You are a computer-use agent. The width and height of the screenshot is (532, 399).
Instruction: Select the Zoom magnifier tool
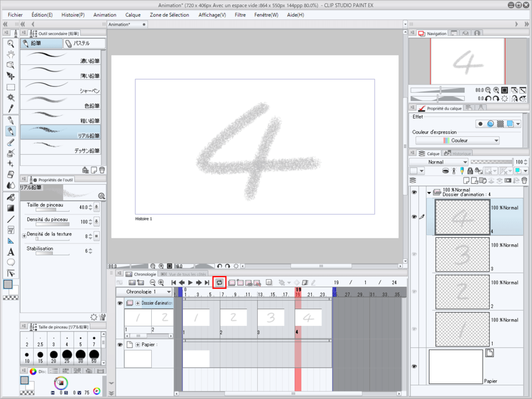tap(11, 43)
